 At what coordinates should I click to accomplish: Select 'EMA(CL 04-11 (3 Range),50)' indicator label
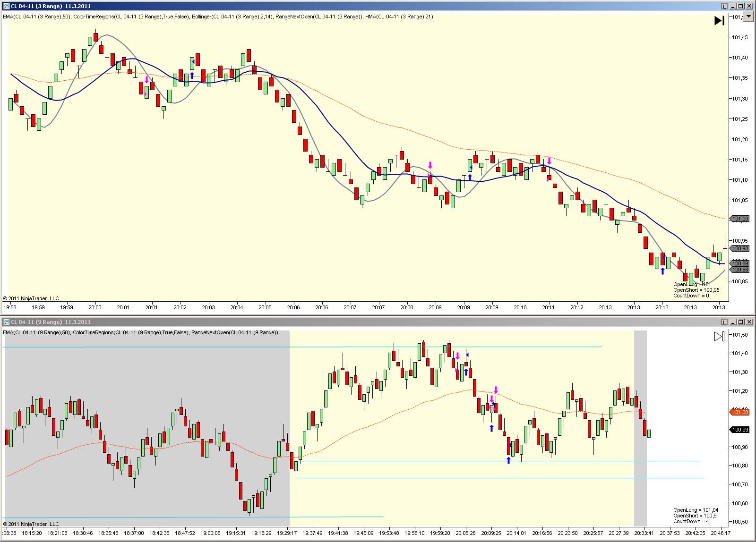pyautogui.click(x=36, y=17)
